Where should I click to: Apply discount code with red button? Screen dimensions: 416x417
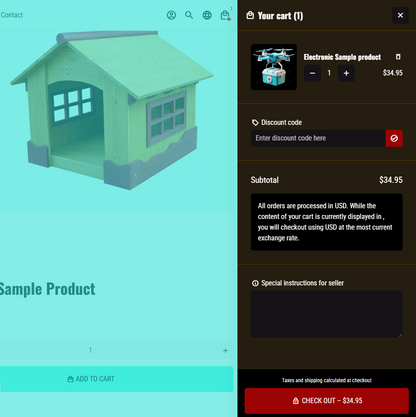(x=394, y=138)
